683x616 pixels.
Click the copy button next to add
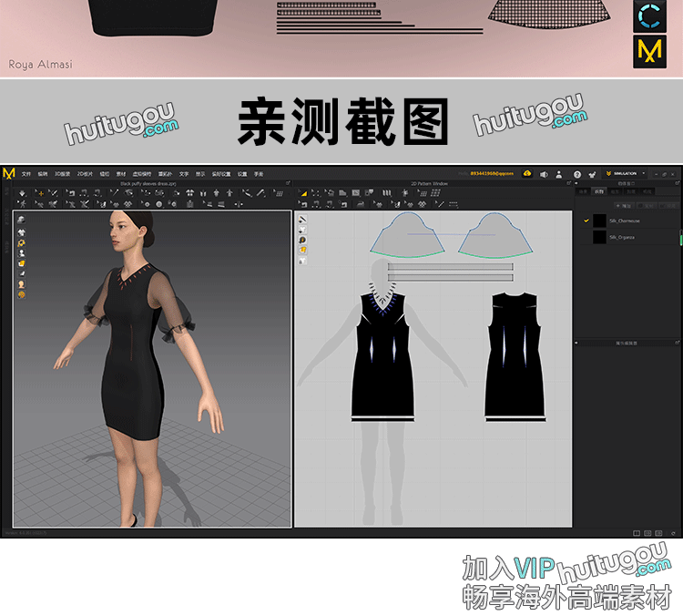647,205
